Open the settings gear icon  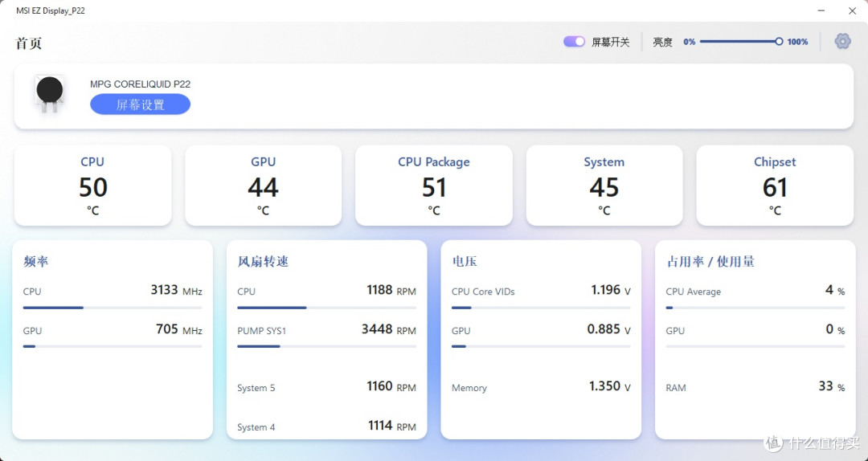pyautogui.click(x=842, y=41)
